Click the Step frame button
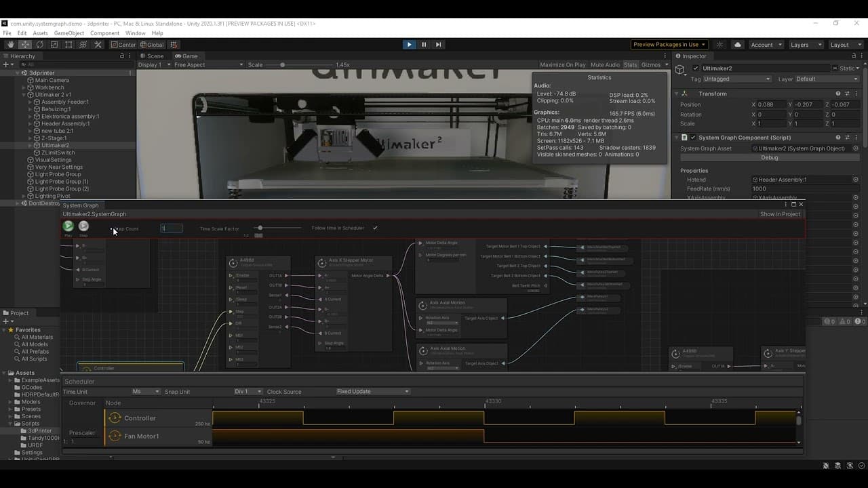 tap(438, 45)
